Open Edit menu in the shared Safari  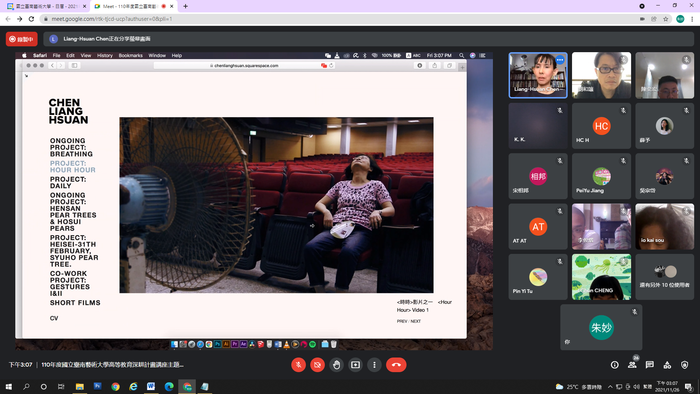(x=70, y=55)
